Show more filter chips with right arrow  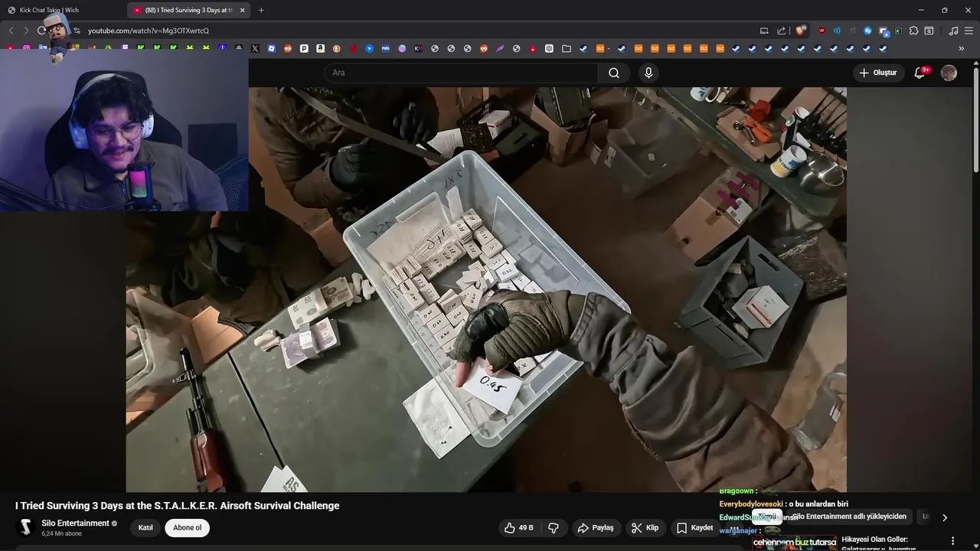945,517
